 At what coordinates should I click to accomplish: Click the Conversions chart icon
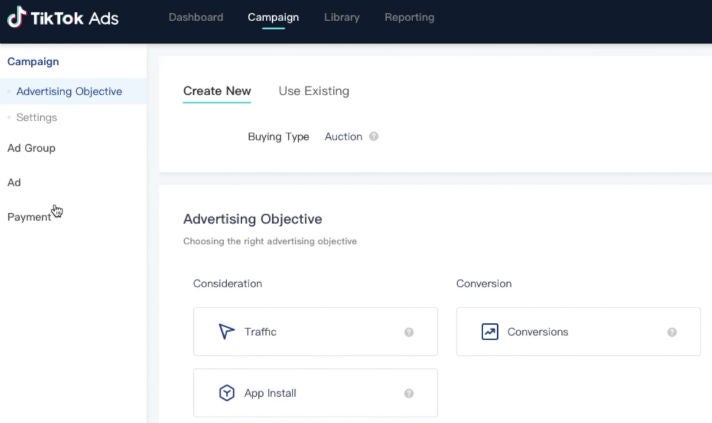point(489,332)
